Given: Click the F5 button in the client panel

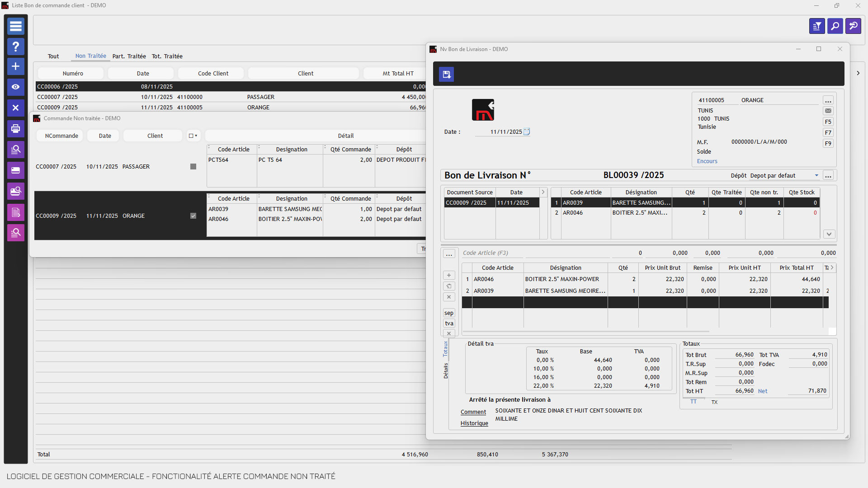Looking at the screenshot, I should pyautogui.click(x=828, y=122).
